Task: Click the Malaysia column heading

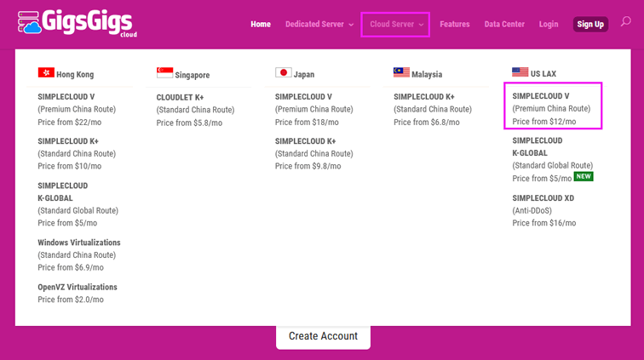Action: [x=427, y=74]
